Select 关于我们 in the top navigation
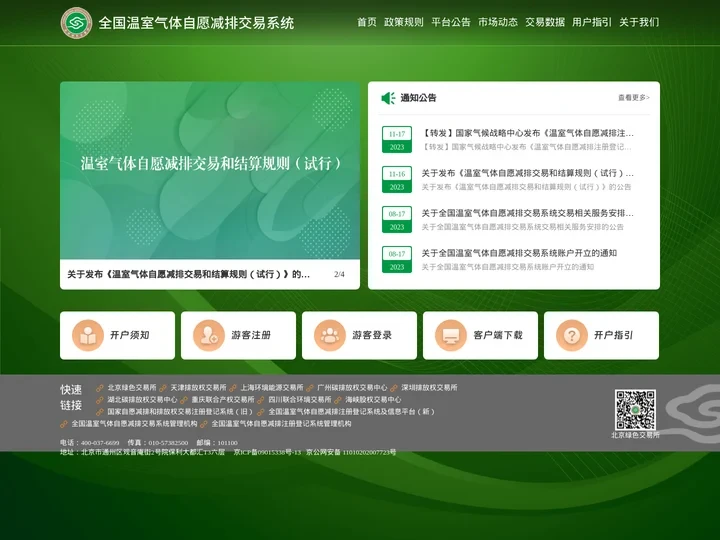Screen dimensions: 720x540 (639, 22)
